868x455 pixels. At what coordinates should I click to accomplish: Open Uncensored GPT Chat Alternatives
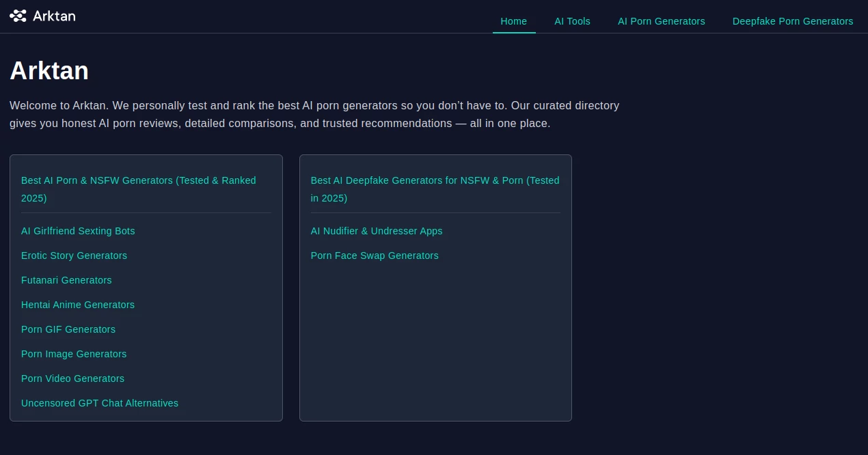pyautogui.click(x=100, y=403)
